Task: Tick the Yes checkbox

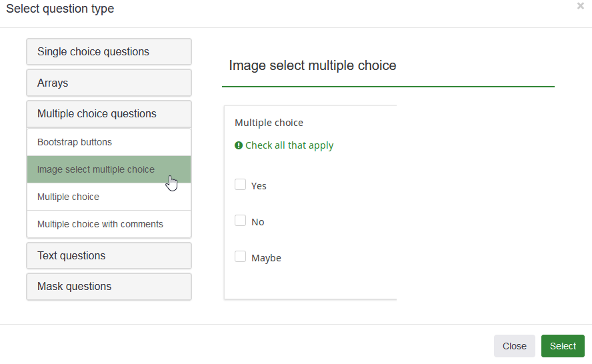Action: click(x=241, y=185)
